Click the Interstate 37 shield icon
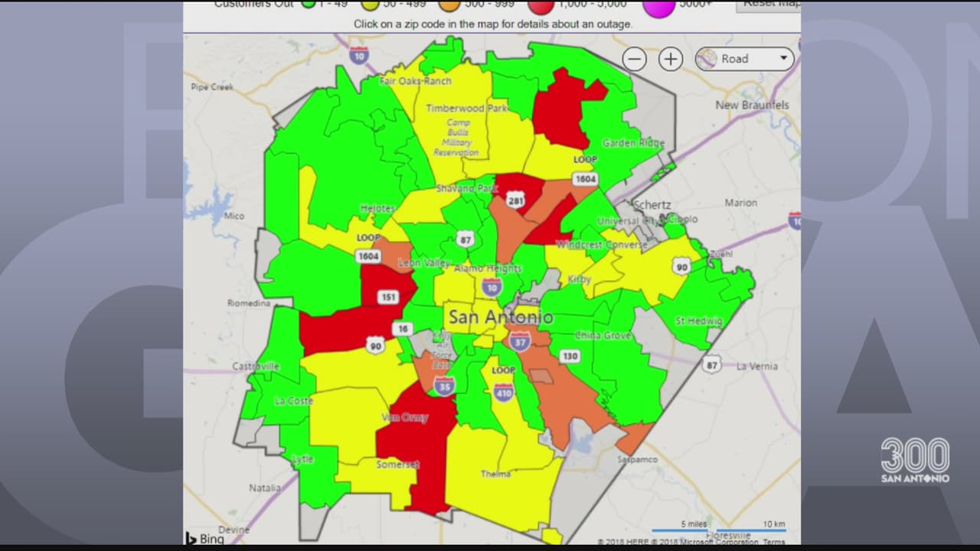This screenshot has width=980, height=551. point(520,341)
